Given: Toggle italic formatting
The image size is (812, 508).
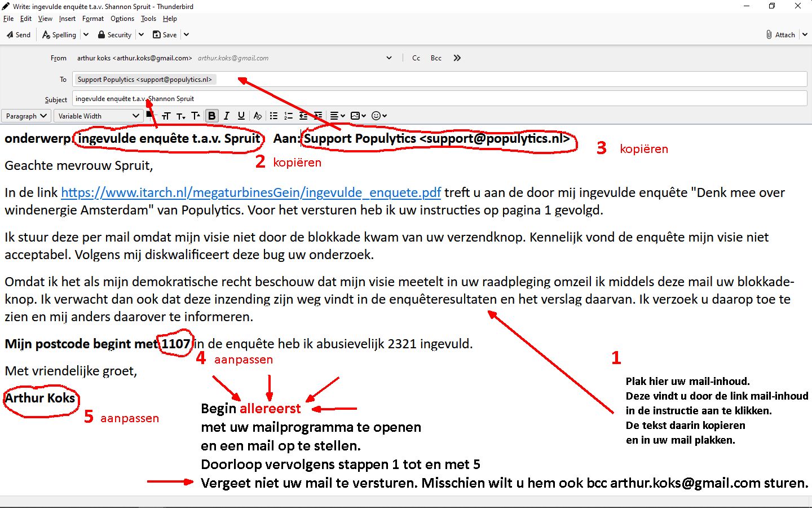Looking at the screenshot, I should click(x=227, y=116).
